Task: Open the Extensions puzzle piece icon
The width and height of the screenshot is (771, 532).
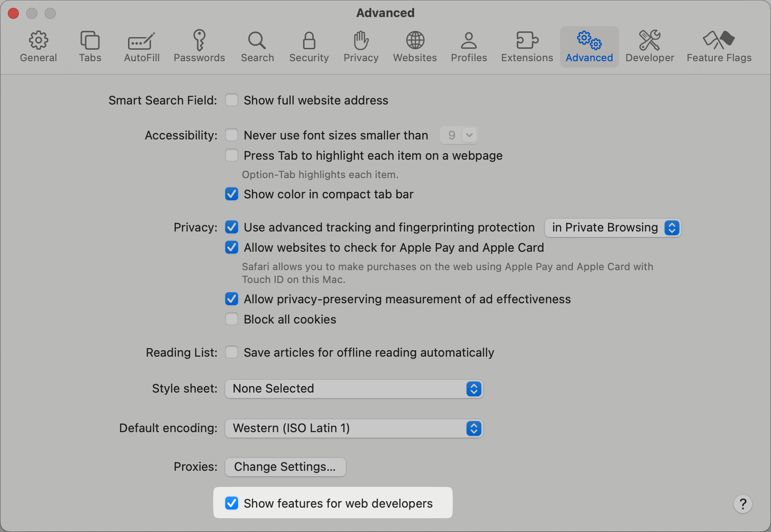Action: 527,41
